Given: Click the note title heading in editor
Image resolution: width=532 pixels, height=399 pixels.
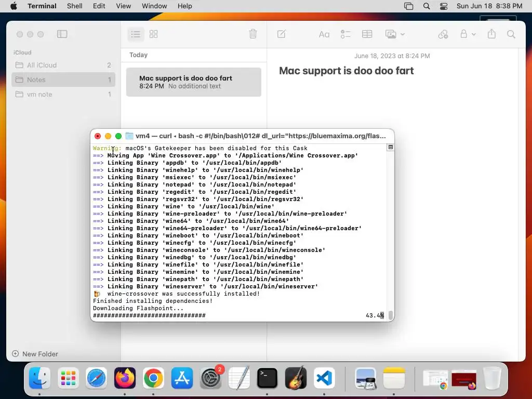Looking at the screenshot, I should pos(347,71).
